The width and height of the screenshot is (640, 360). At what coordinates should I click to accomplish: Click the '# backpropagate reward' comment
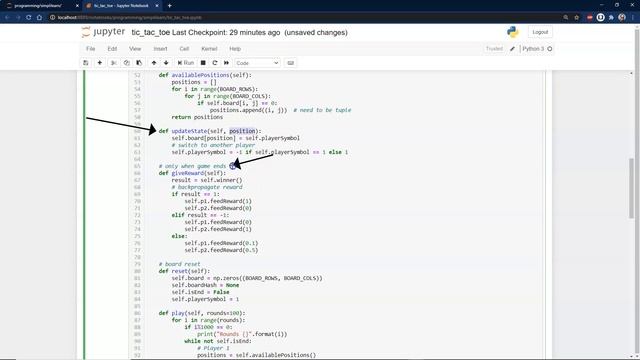(207, 187)
